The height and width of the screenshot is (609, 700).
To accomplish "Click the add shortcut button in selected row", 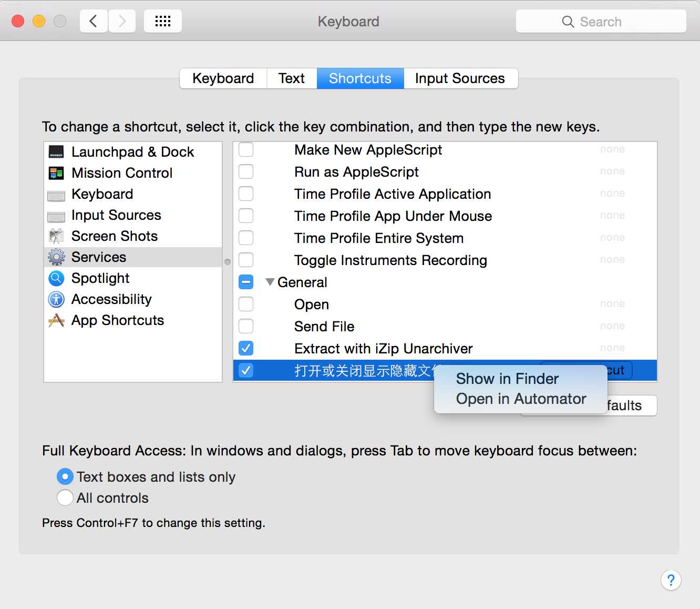I will [x=620, y=370].
